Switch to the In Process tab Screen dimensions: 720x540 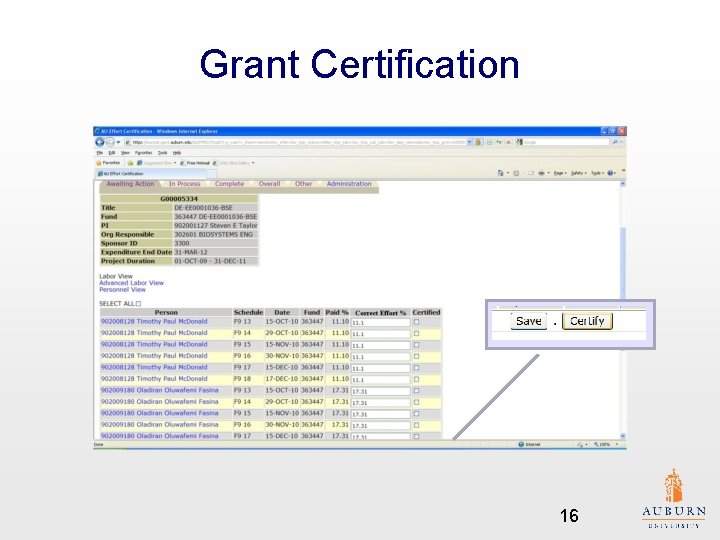tap(185, 184)
